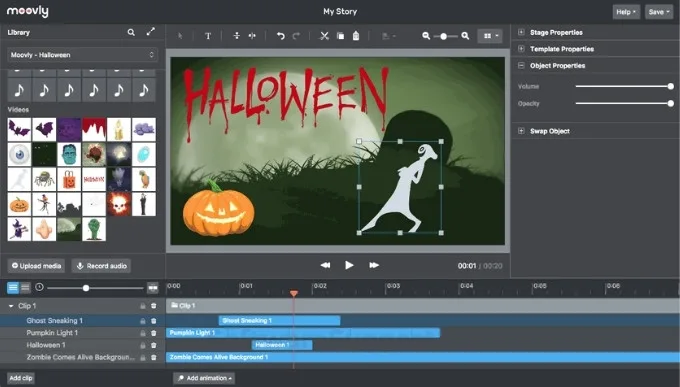Lock the Halloween 1 layer
The width and height of the screenshot is (680, 387).
coord(142,345)
